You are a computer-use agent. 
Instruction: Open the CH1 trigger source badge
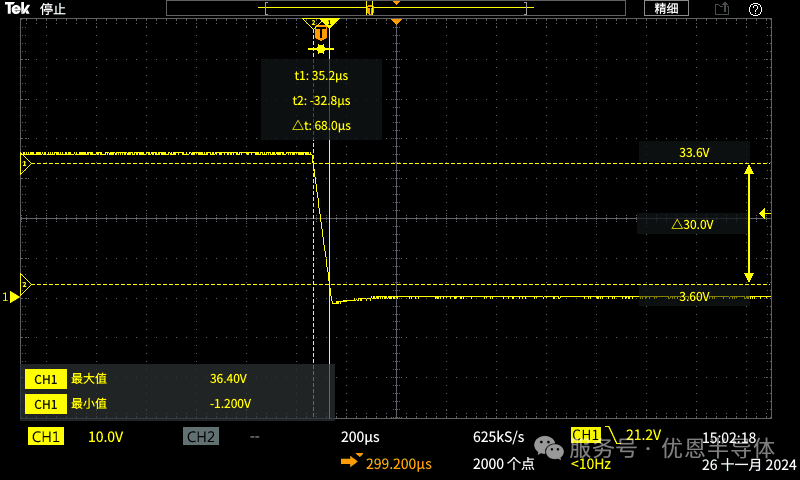pyautogui.click(x=586, y=435)
